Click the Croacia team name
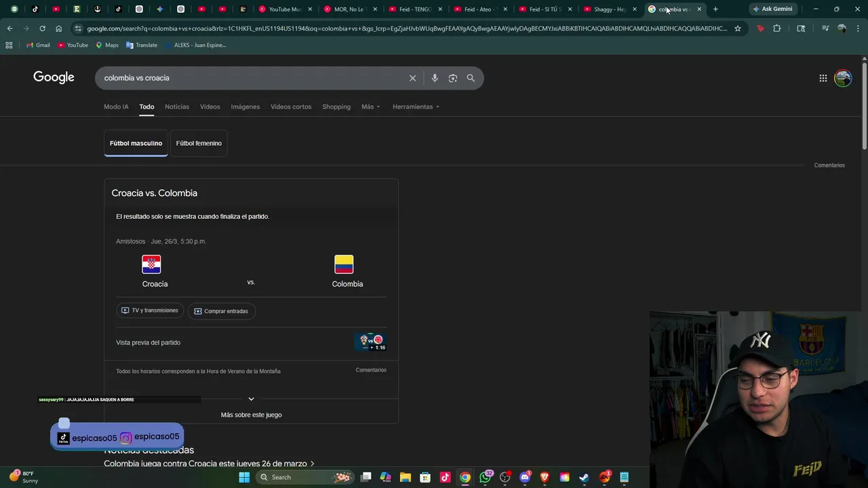 tap(155, 284)
